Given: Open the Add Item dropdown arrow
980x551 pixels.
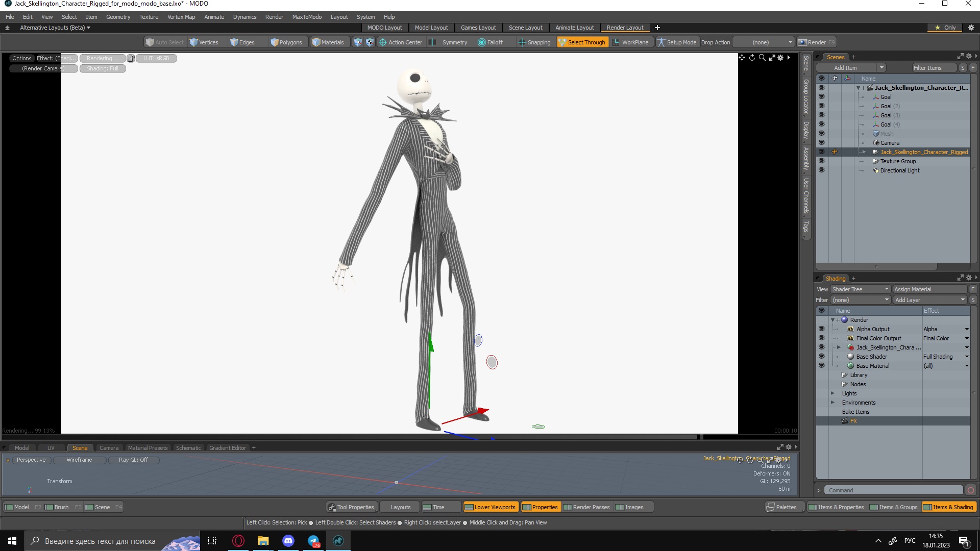Looking at the screenshot, I should click(881, 68).
